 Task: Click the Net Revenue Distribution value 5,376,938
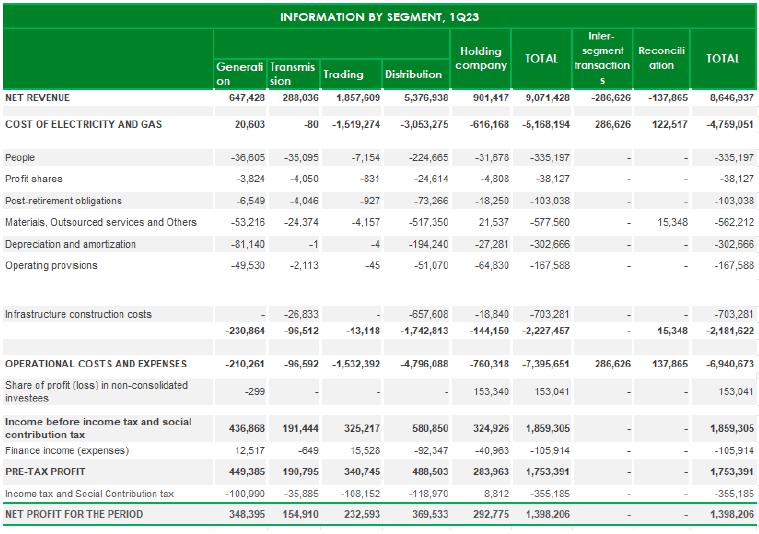pos(419,99)
